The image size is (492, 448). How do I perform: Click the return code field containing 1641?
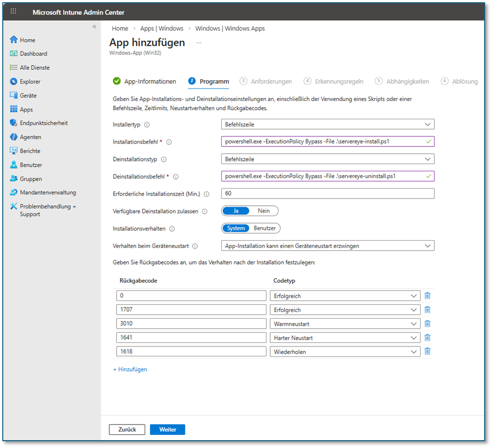[x=191, y=338]
